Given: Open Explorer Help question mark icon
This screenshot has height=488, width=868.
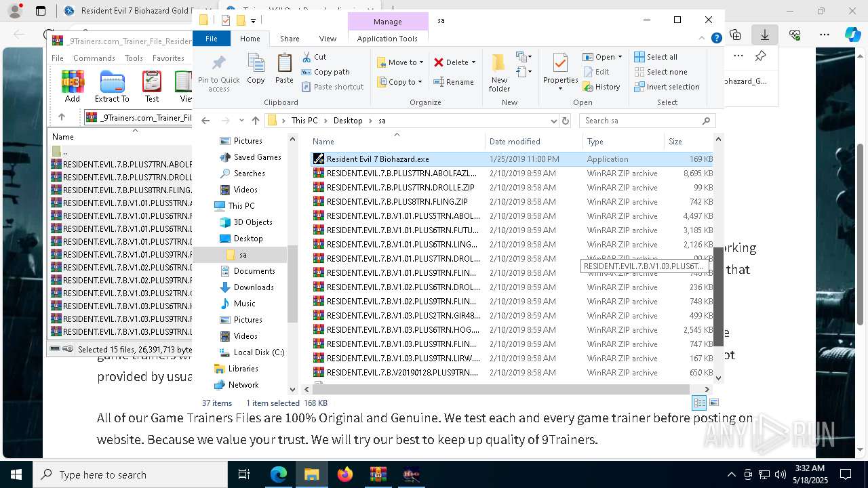Looking at the screenshot, I should [x=716, y=39].
